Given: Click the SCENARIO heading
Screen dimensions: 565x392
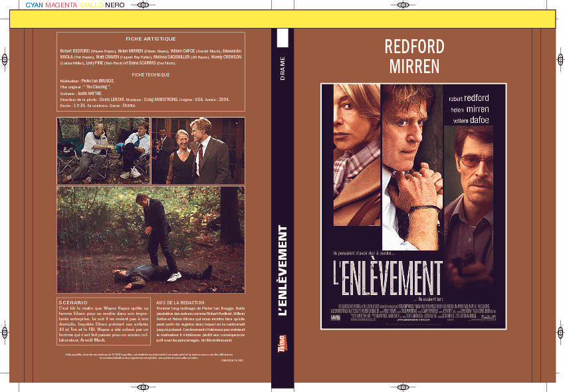Looking at the screenshot, I should 73,302.
